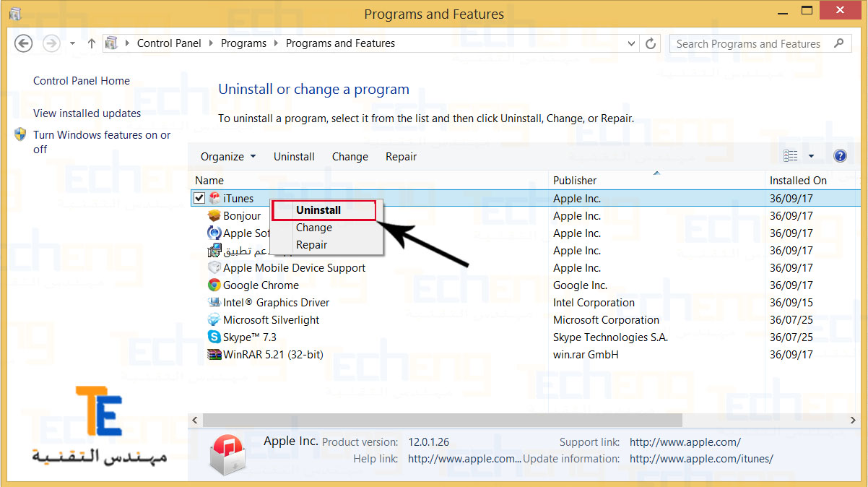The image size is (868, 487).
Task: Click the search magnifier icon
Action: (x=838, y=43)
